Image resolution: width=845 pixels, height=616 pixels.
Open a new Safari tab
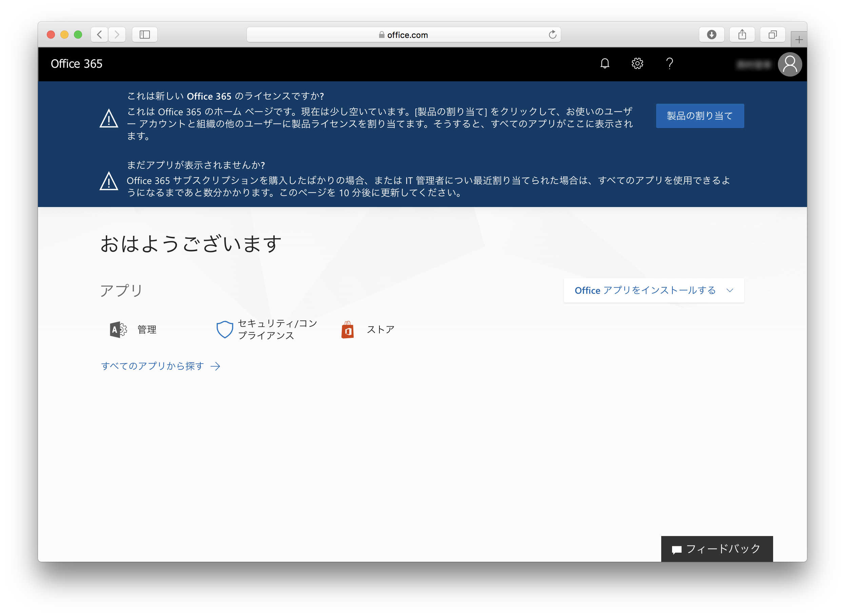(x=799, y=39)
